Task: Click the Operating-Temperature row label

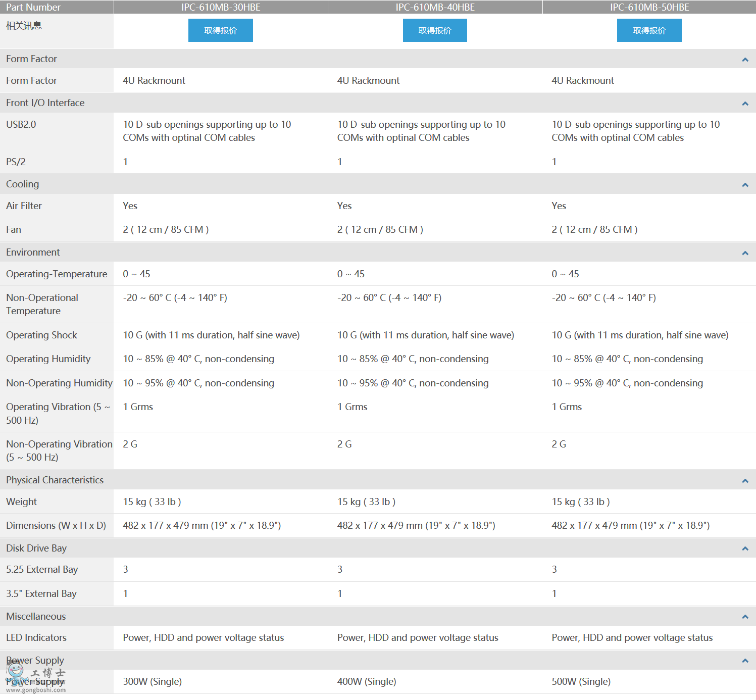Action: pos(57,274)
